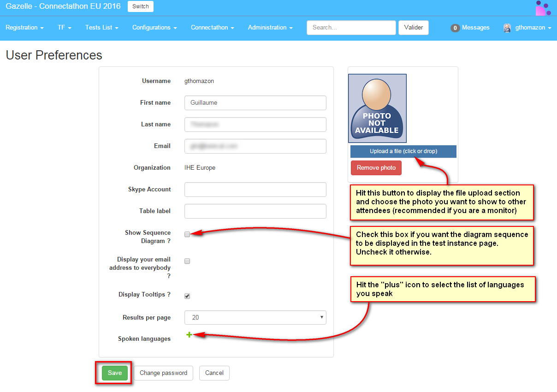Click the Change password button
The image size is (557, 392).
click(163, 373)
